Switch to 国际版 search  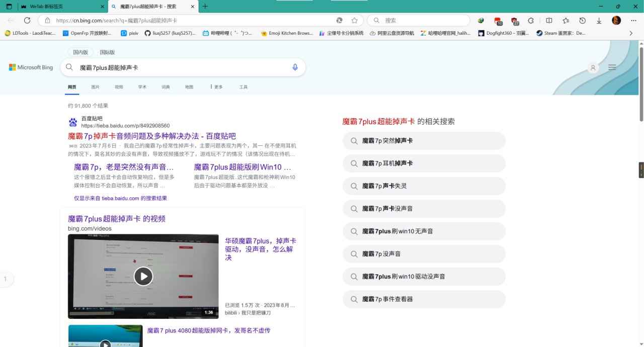click(x=107, y=52)
